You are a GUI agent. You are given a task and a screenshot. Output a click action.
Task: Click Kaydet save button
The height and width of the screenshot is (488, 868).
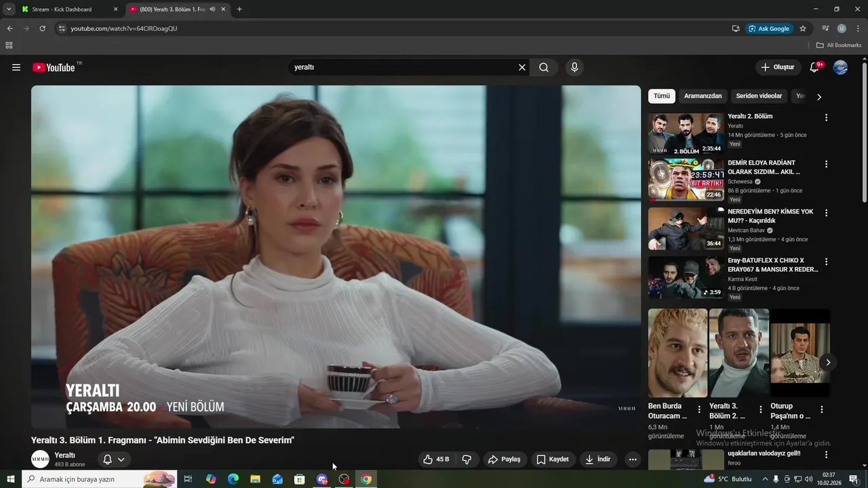553,460
